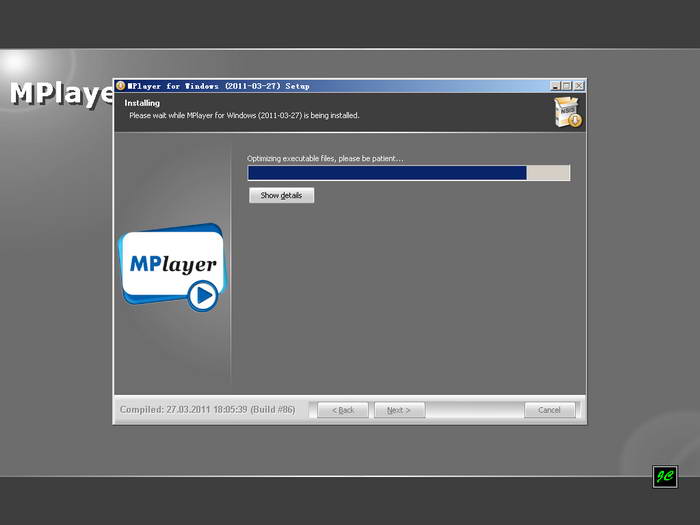Click the green JC icon in bottom corner
This screenshot has width=700, height=525.
[665, 477]
